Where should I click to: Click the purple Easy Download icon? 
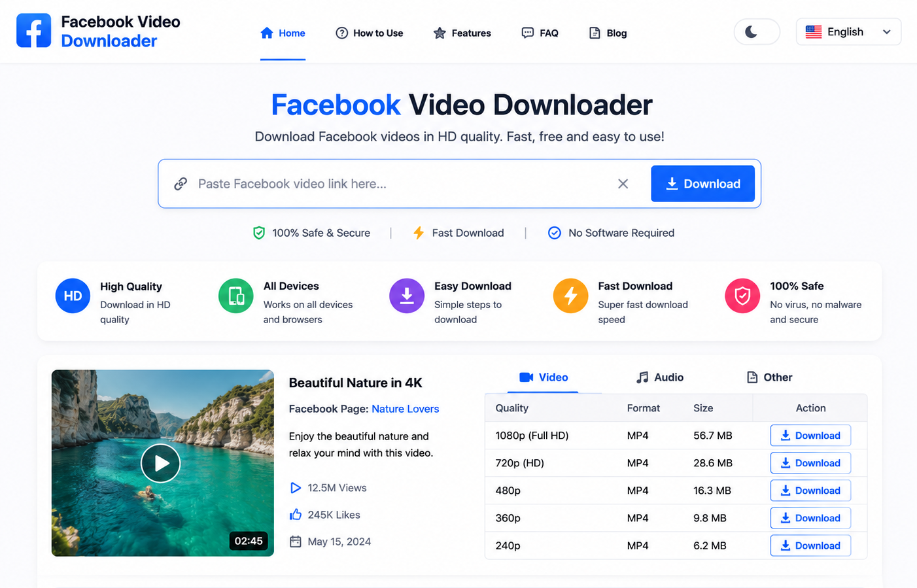click(x=407, y=296)
